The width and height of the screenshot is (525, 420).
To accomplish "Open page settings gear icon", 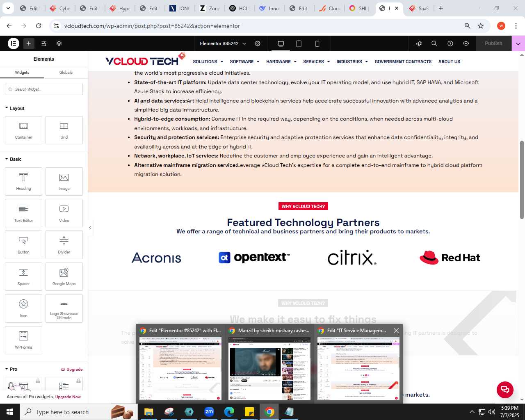I will click(x=258, y=43).
